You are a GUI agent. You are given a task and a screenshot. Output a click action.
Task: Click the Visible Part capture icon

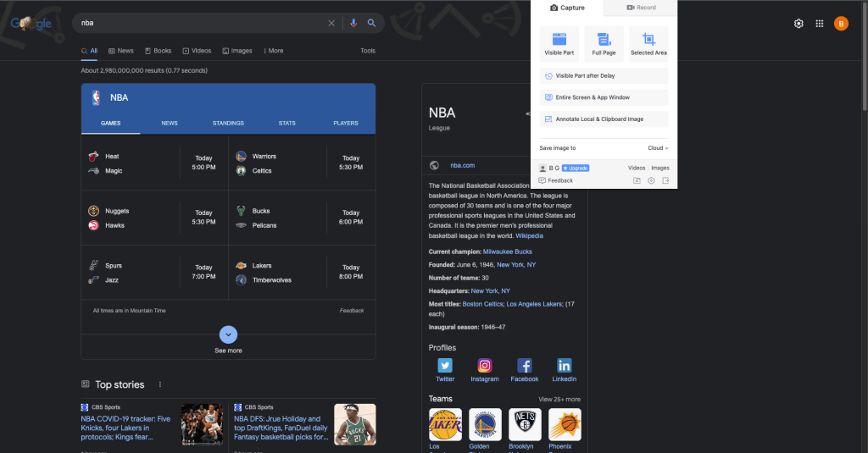(559, 39)
